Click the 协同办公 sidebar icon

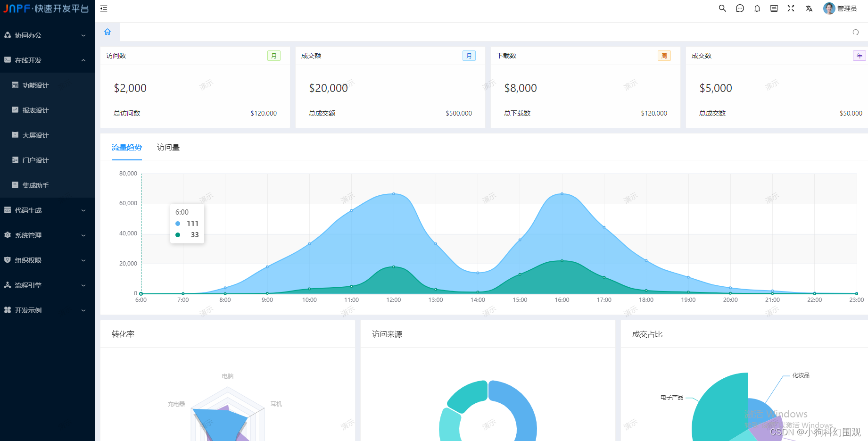click(x=8, y=35)
